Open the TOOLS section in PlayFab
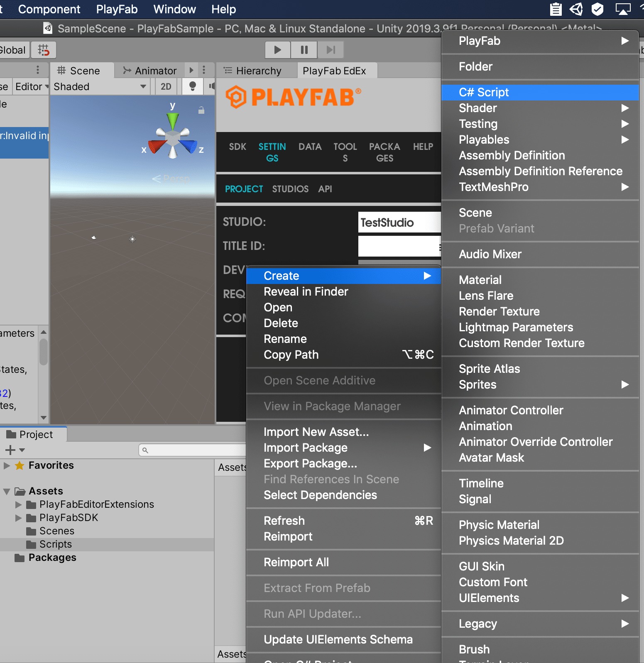Screen dimensions: 644x663 (345, 152)
